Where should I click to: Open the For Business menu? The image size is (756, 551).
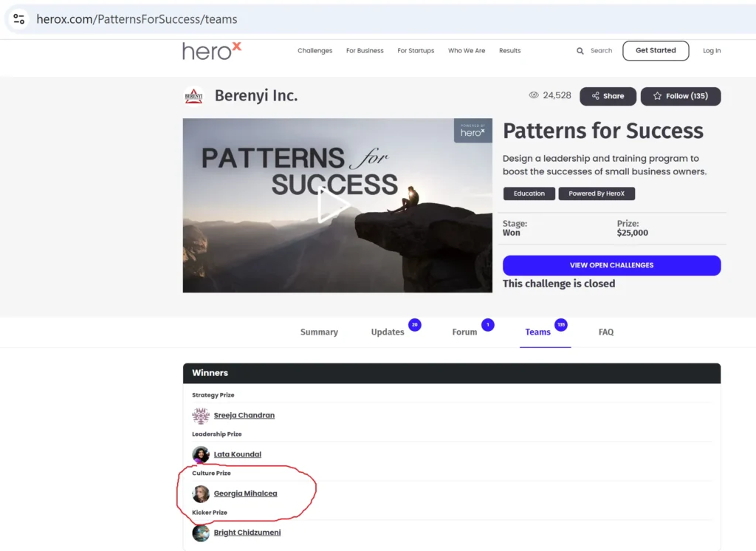[365, 51]
